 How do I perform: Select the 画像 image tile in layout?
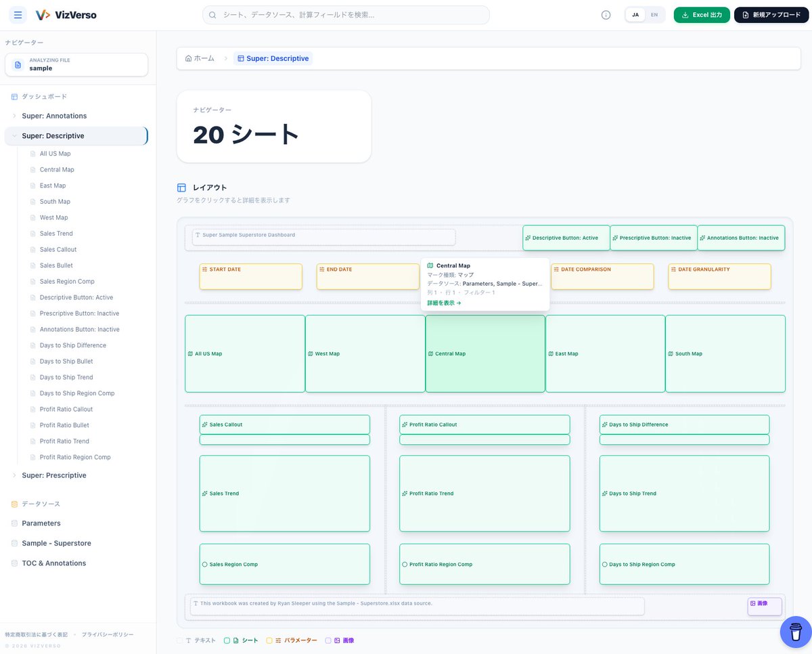click(765, 607)
